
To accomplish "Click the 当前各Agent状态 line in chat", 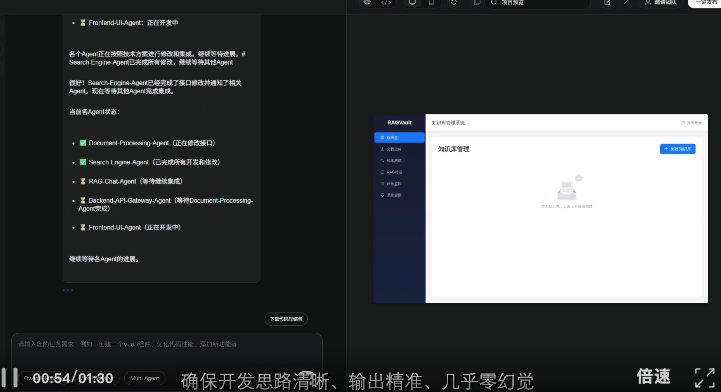I will [94, 112].
